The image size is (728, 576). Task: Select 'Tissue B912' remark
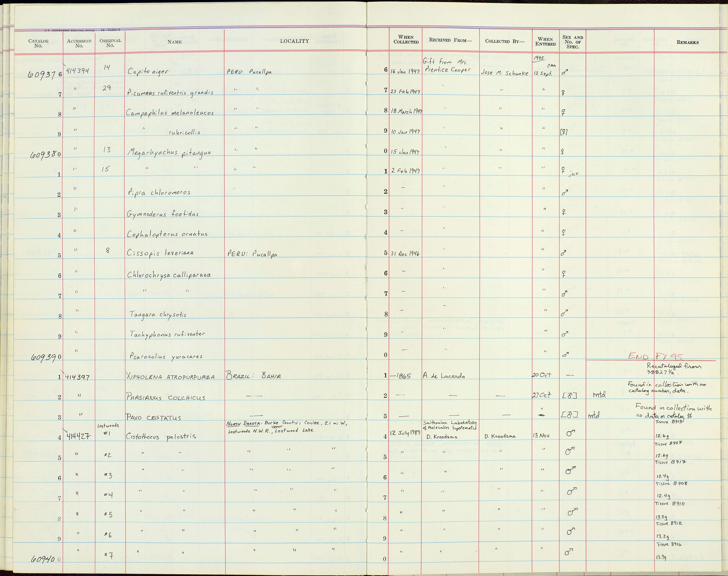[x=669, y=523]
